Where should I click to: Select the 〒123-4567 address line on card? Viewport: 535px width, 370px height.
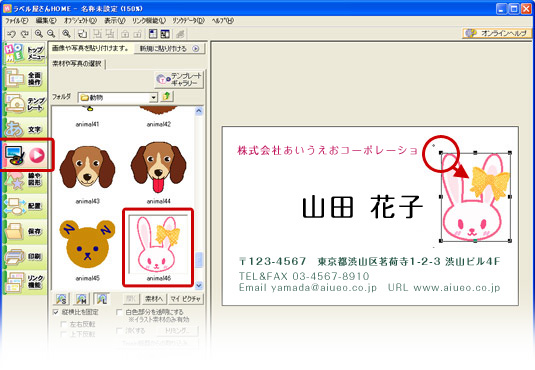pos(369,262)
